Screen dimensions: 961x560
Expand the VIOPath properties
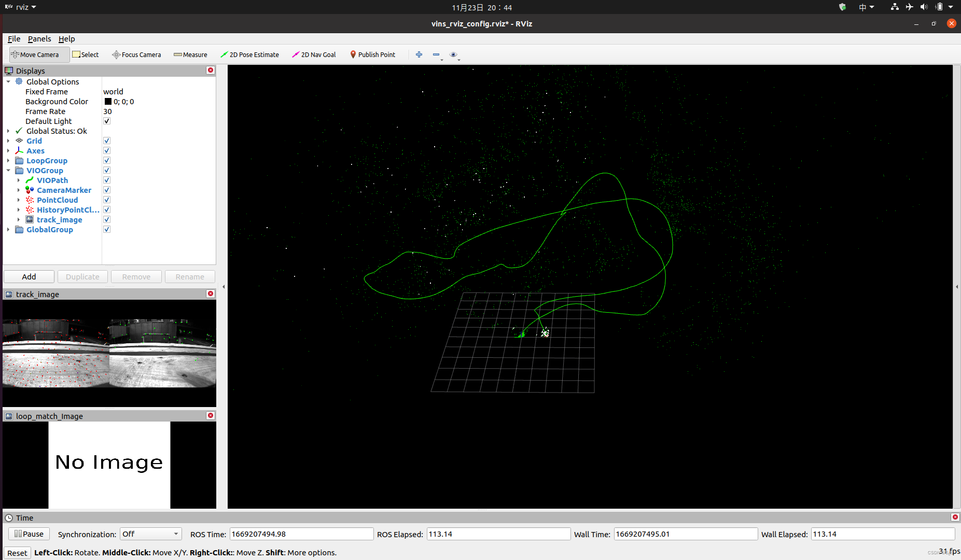tap(19, 180)
